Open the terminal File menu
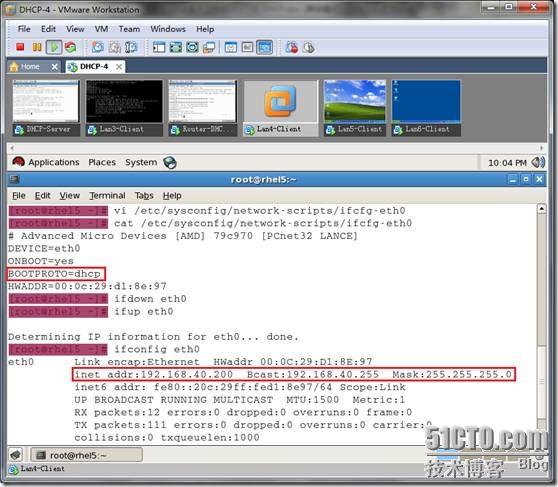 pos(19,195)
